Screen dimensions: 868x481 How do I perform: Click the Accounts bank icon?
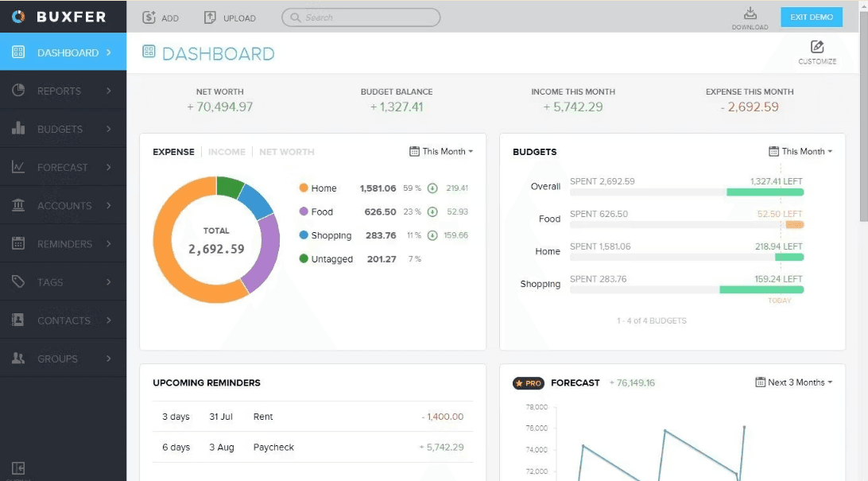[18, 205]
